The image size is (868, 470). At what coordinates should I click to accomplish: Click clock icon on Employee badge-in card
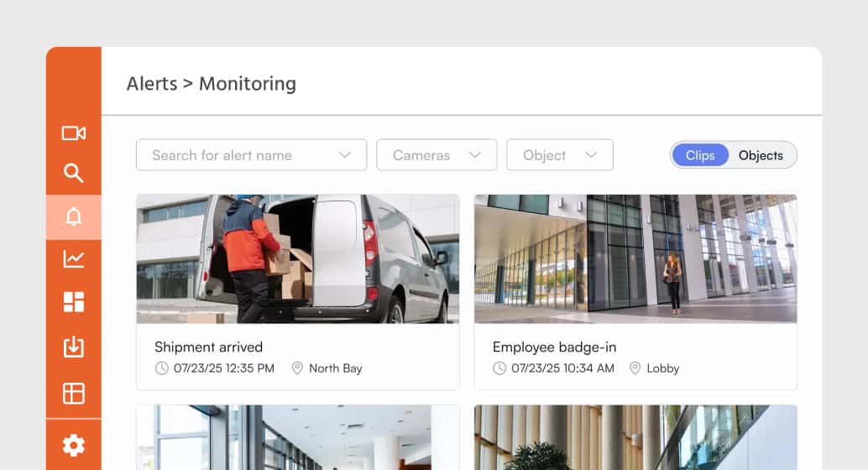(499, 368)
